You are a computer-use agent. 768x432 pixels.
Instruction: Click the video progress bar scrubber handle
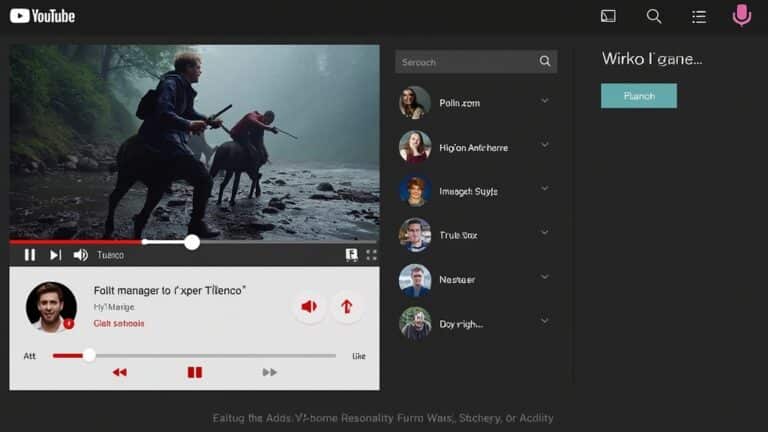click(x=192, y=242)
